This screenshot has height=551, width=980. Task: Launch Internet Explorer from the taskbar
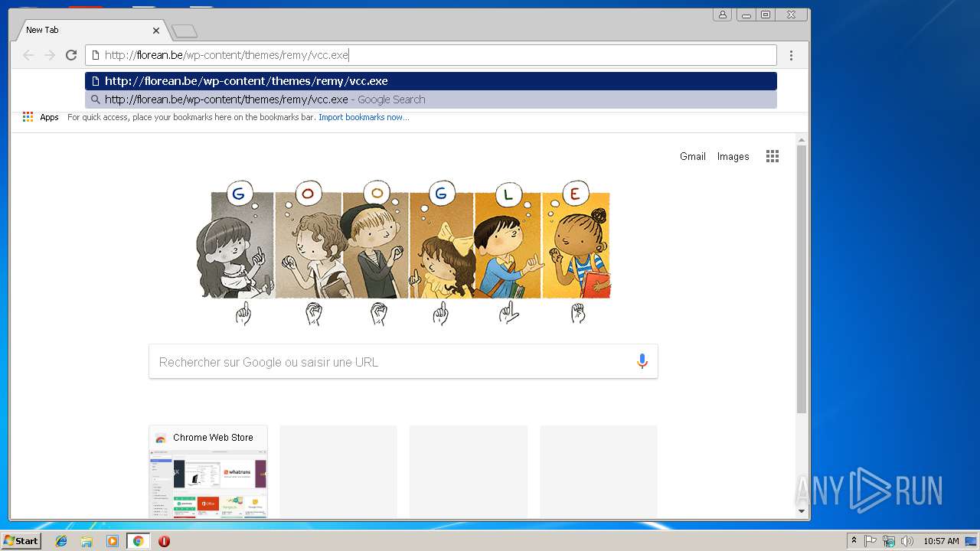(61, 541)
